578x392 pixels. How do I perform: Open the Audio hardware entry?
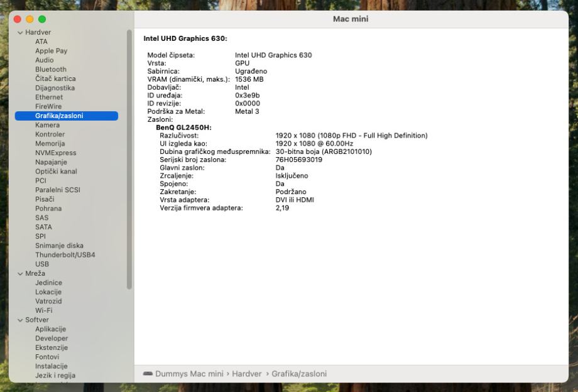(x=44, y=60)
